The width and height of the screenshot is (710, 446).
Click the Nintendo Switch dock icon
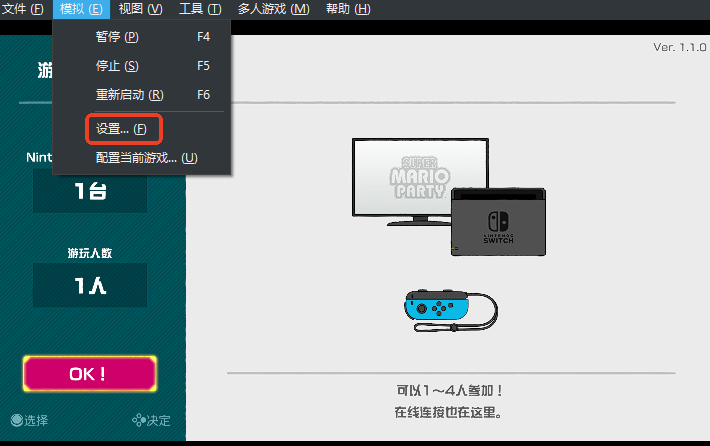(x=500, y=222)
